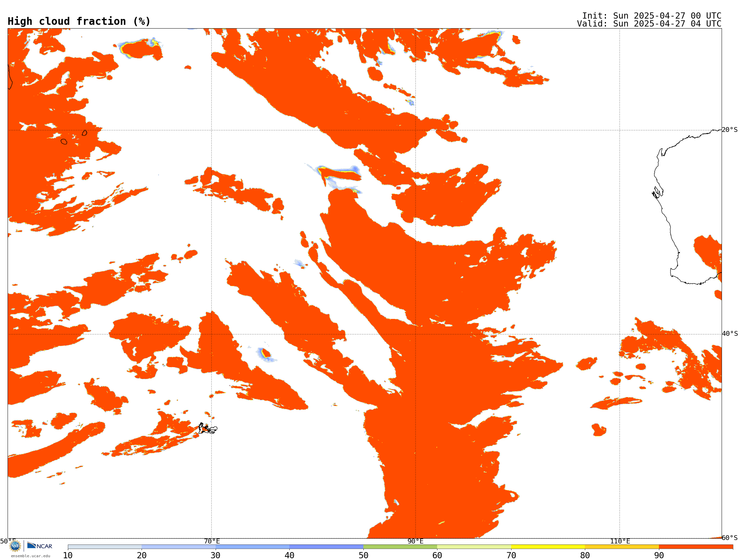Click the 60°S latitude label
The image size is (744, 560).
730,538
